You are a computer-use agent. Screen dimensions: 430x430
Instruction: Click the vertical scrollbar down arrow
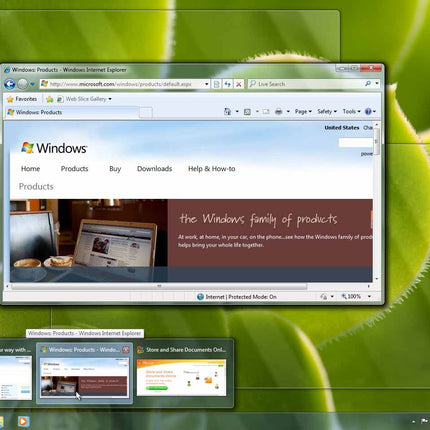click(377, 279)
